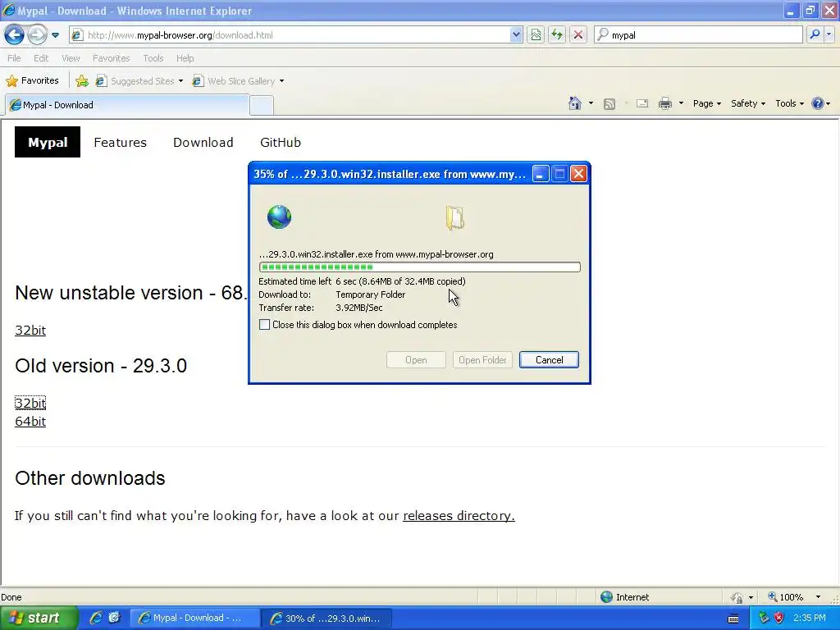Viewport: 840px width, 630px height.
Task: Click the search box containing mypal
Action: click(698, 35)
